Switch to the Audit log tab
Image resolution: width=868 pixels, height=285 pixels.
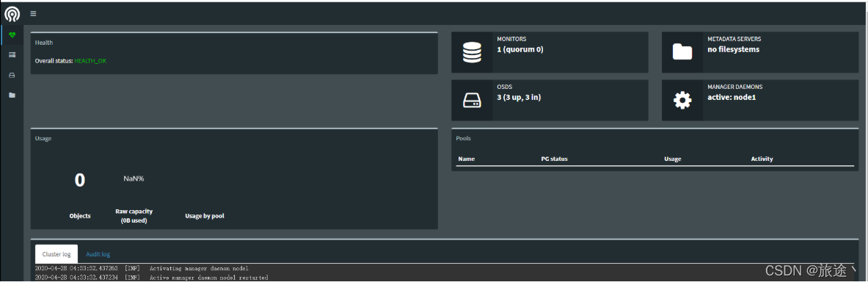point(98,254)
